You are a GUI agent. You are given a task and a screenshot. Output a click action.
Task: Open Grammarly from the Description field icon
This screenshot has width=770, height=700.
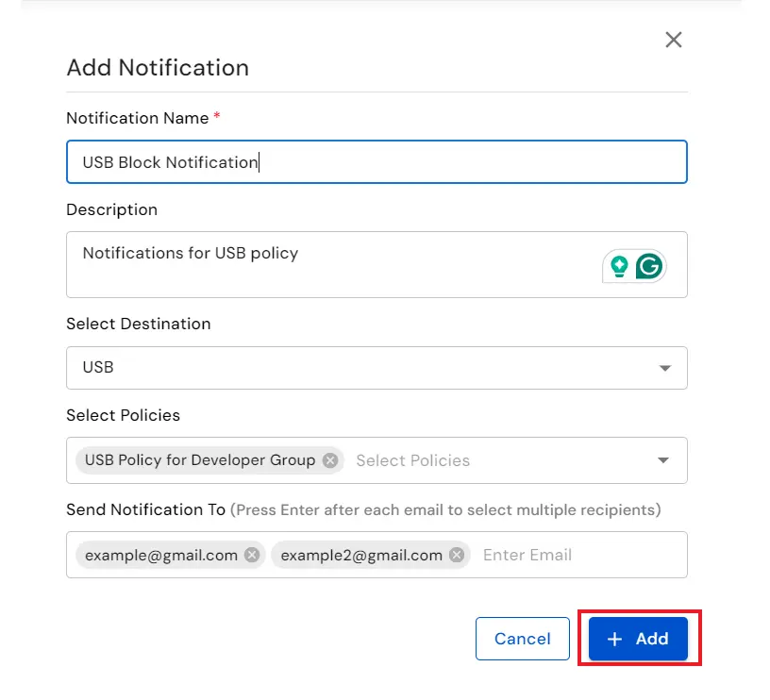[x=650, y=266]
